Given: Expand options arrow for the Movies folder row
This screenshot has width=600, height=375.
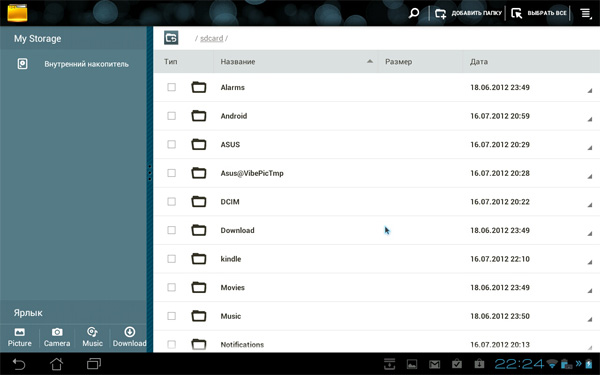Looking at the screenshot, I should pyautogui.click(x=590, y=291).
